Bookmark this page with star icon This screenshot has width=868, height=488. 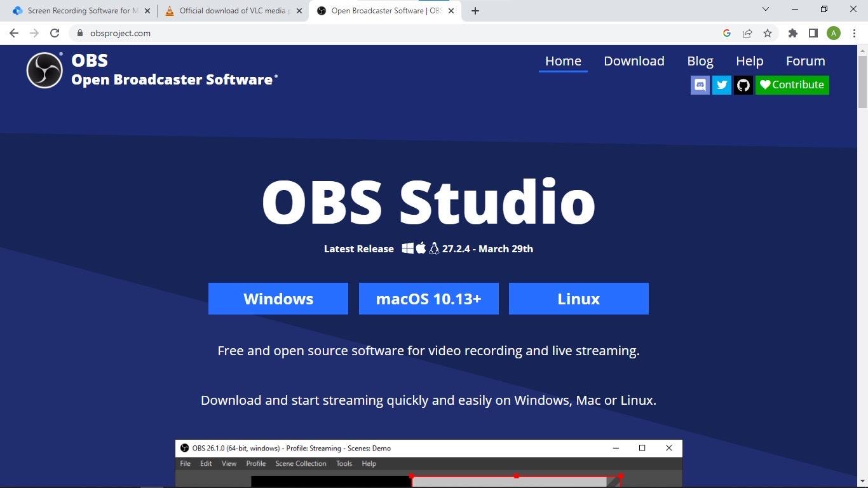click(x=768, y=33)
